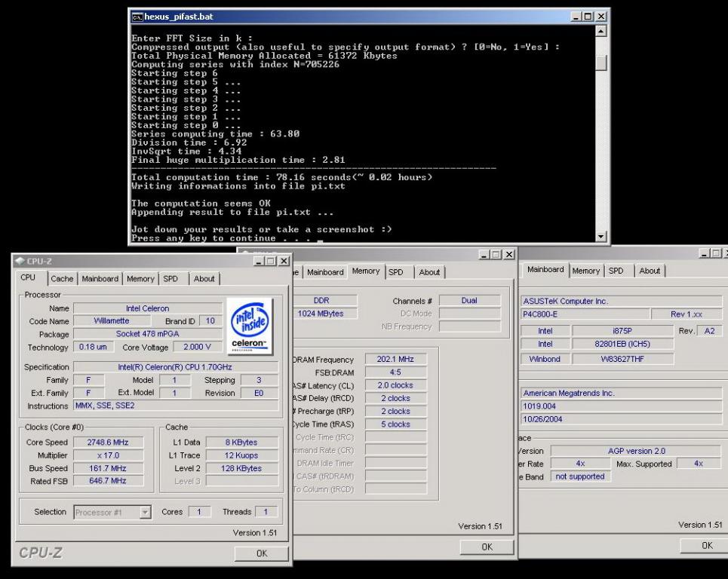Click the Core Speed value 2748.6 MHz
Viewport: 728px width, 579px height.
(108, 443)
